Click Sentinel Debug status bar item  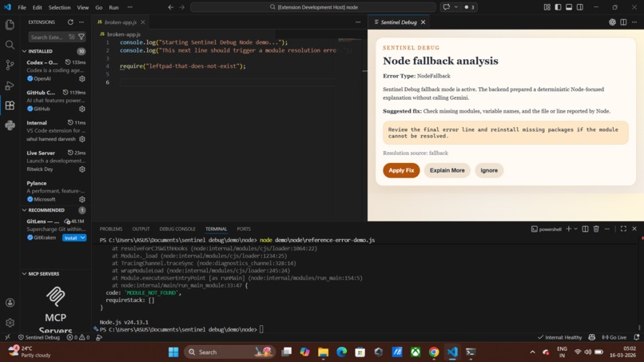tap(39, 337)
